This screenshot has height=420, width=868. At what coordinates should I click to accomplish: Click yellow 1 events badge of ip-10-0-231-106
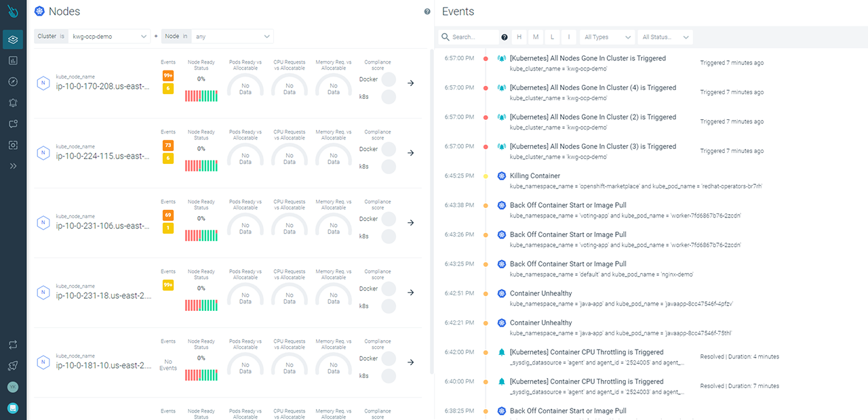pos(168,228)
